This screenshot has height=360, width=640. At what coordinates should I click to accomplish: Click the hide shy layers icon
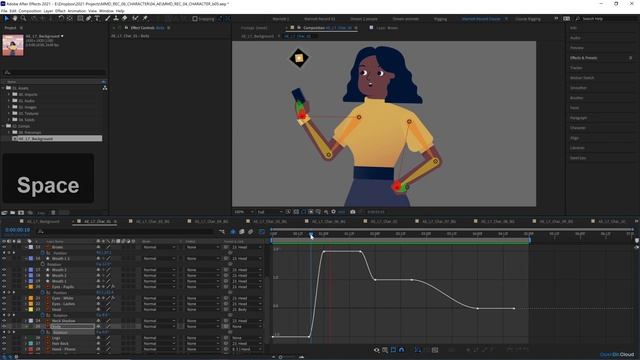point(233,231)
